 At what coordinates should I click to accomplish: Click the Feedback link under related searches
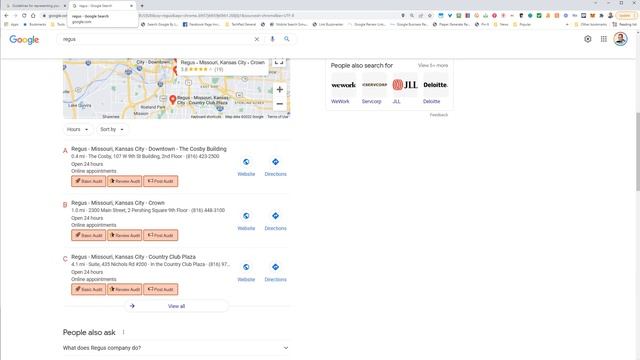[x=439, y=115]
